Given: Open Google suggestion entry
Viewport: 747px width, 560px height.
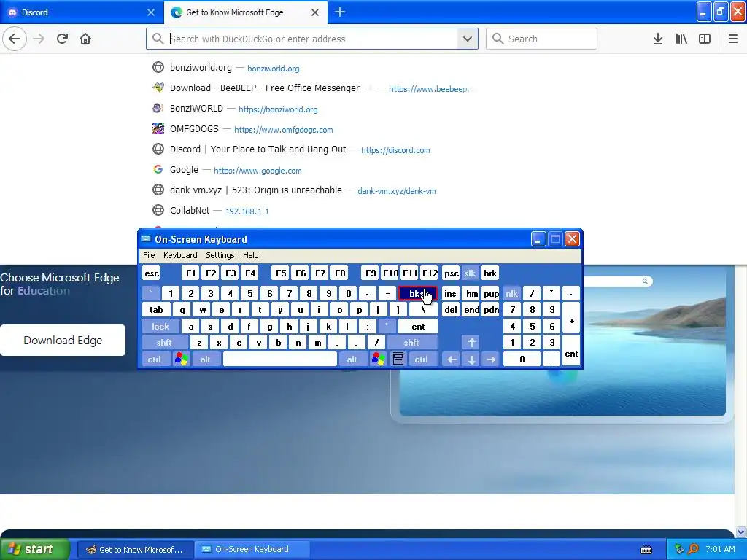Looking at the screenshot, I should pos(312,170).
